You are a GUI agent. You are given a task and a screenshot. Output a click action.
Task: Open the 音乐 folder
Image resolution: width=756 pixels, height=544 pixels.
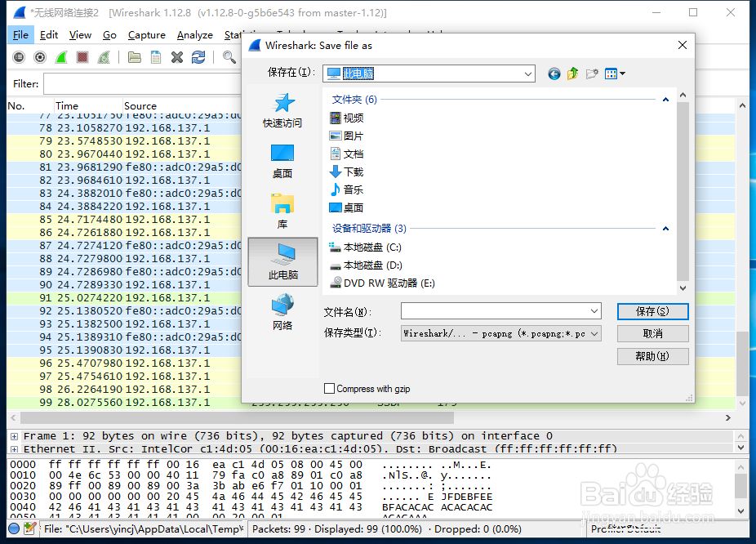[347, 190]
